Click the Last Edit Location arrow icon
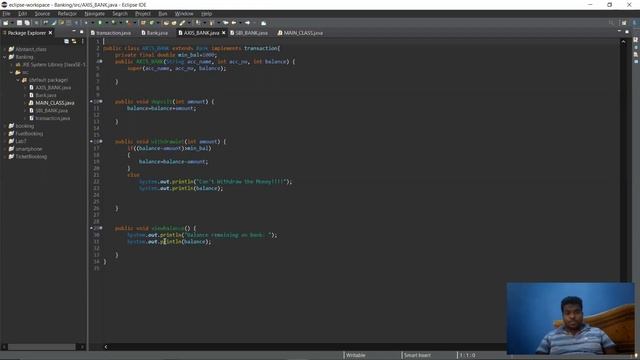 [225, 23]
